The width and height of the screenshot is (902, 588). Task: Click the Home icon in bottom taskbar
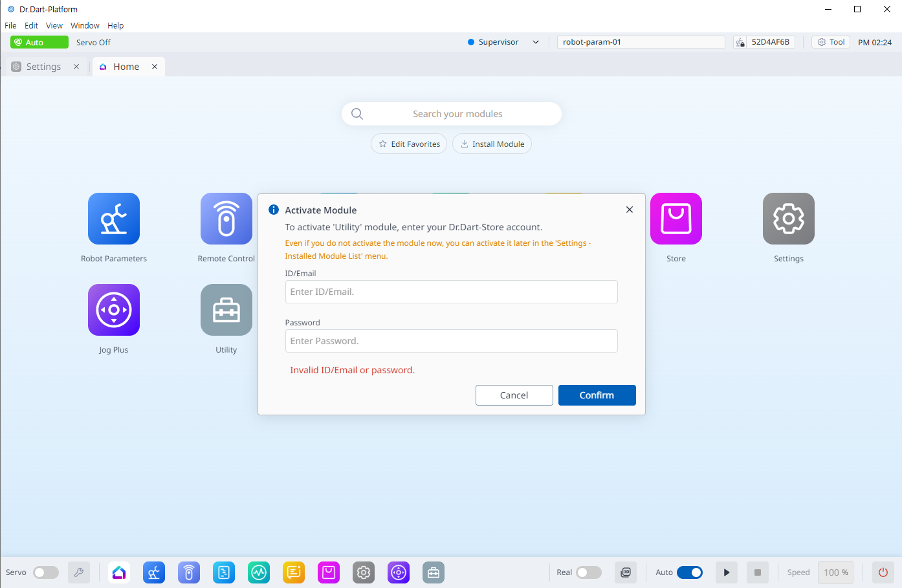119,572
